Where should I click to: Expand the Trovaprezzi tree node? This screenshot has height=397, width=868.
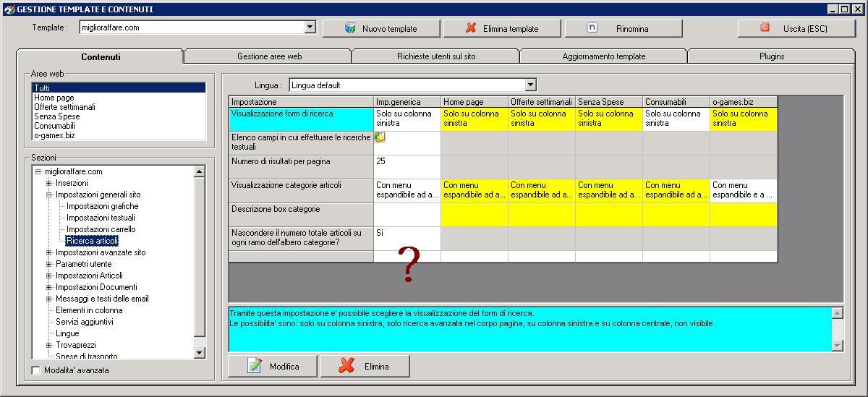[48, 345]
